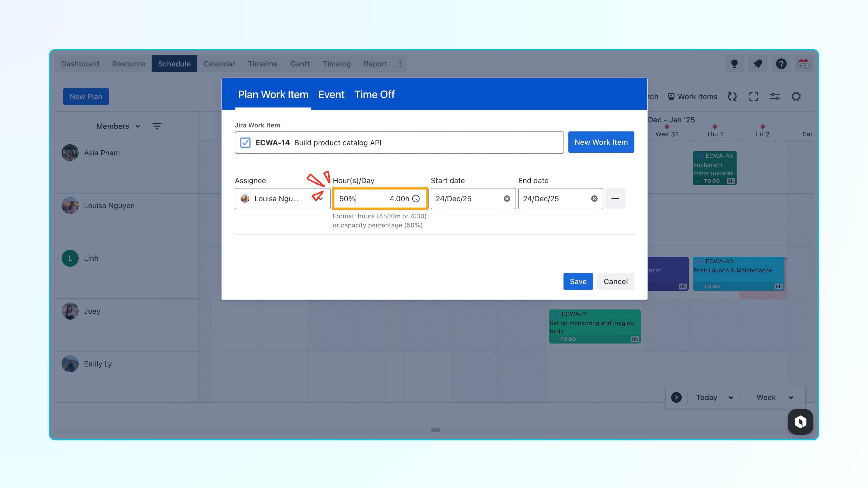Click the New Work Item button
The image size is (868, 488).
point(601,142)
